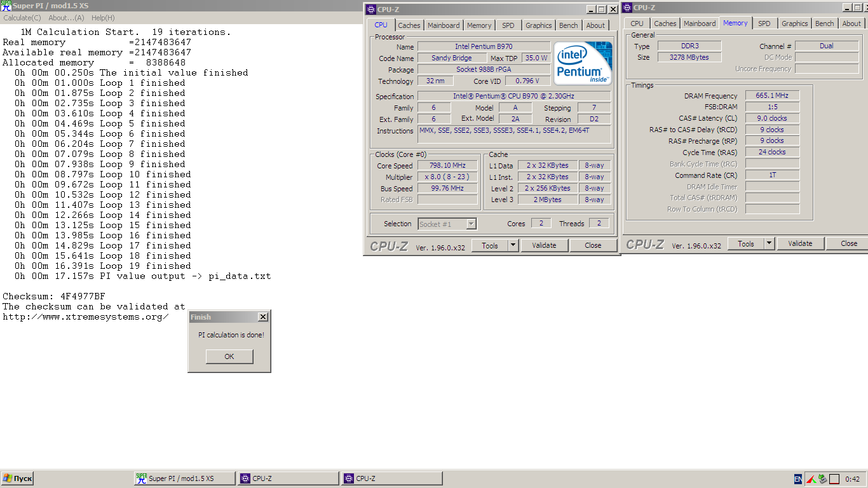Open the Calculate(C) menu in Super PI
Screen dimensions: 868x488
[22, 18]
